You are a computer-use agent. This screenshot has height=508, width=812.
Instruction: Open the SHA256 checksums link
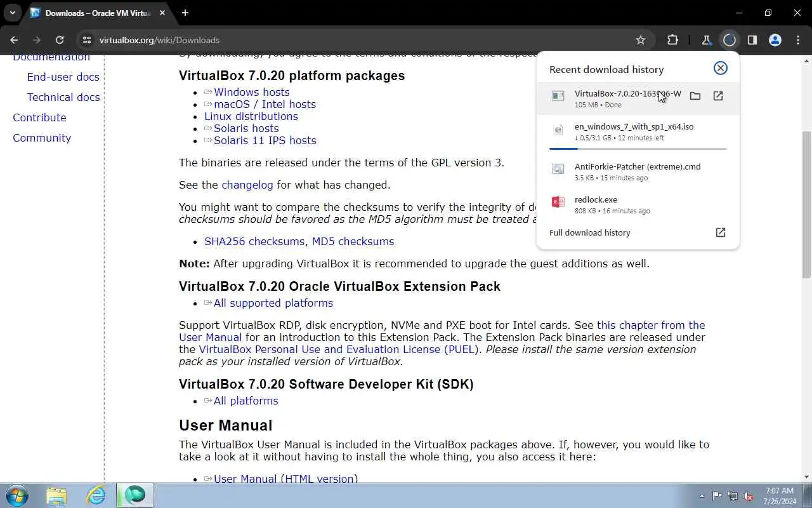(254, 241)
